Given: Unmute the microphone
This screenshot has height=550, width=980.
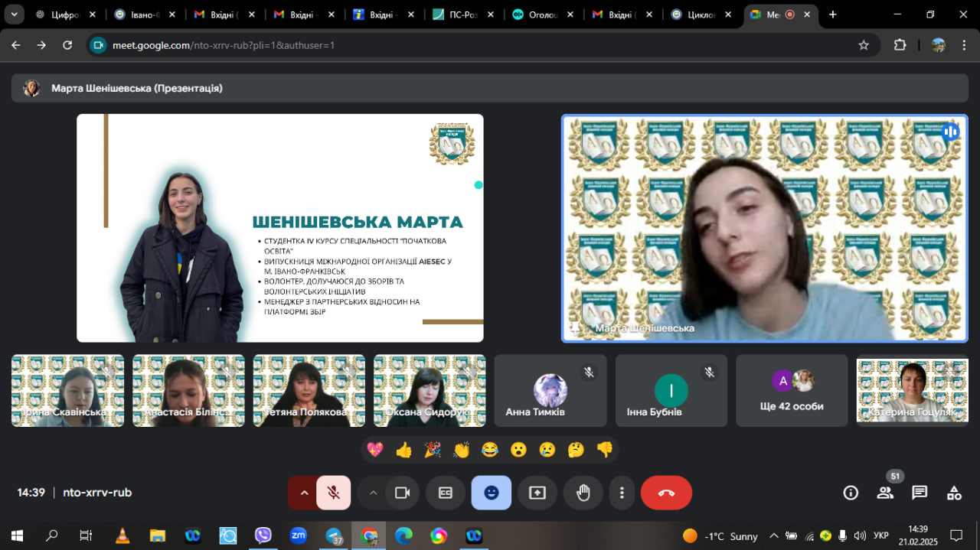Looking at the screenshot, I should [x=334, y=493].
